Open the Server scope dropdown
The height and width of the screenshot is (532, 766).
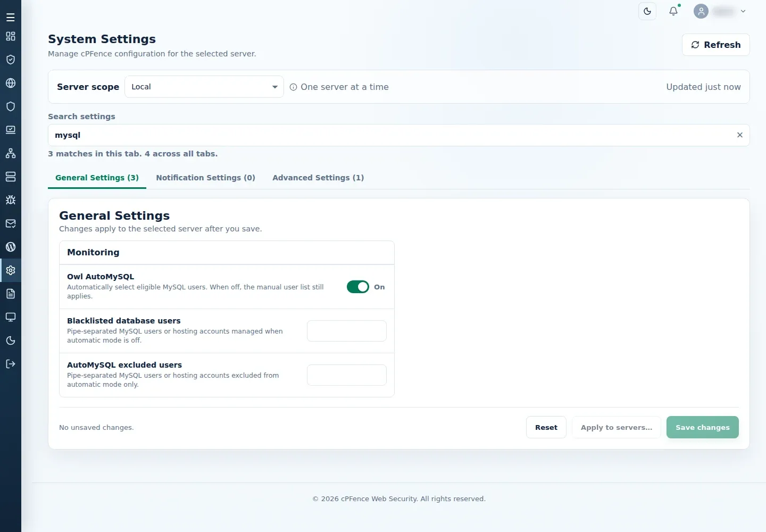click(x=204, y=87)
